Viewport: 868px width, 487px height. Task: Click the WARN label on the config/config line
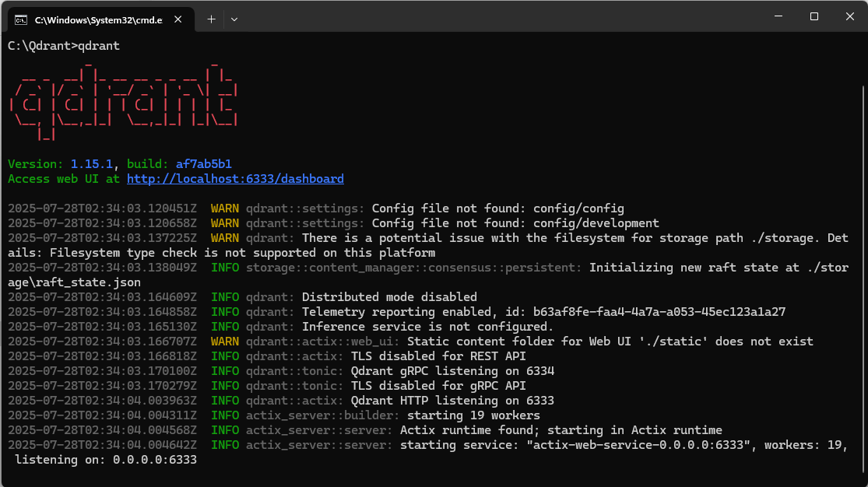225,208
